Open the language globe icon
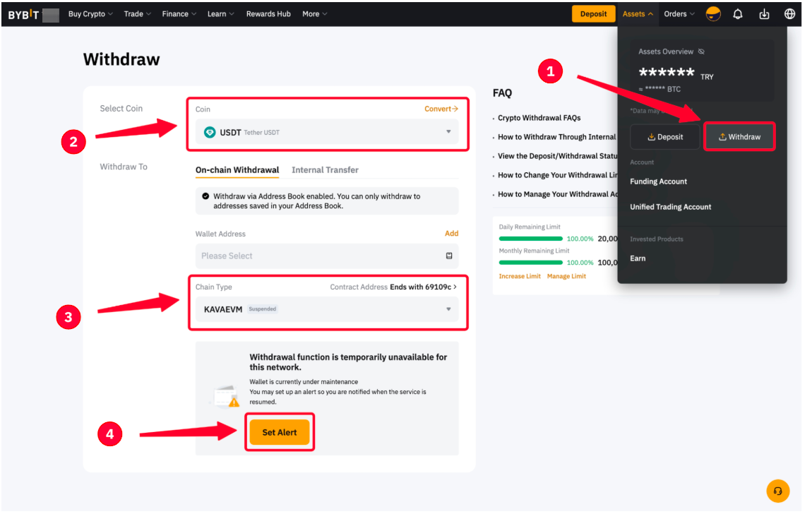This screenshot has height=514, width=812. [789, 14]
